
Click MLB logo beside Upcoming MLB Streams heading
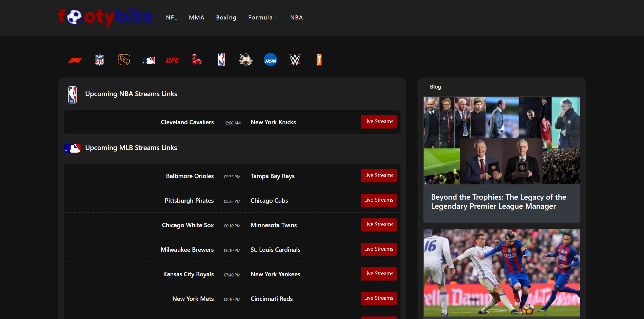click(72, 148)
